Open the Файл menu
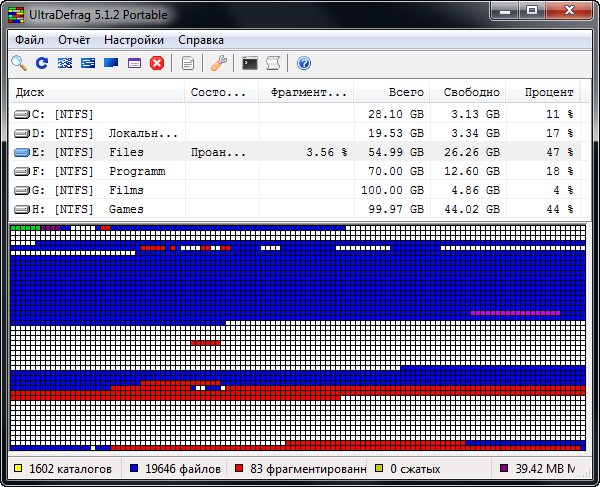The width and height of the screenshot is (600, 487). tap(30, 40)
